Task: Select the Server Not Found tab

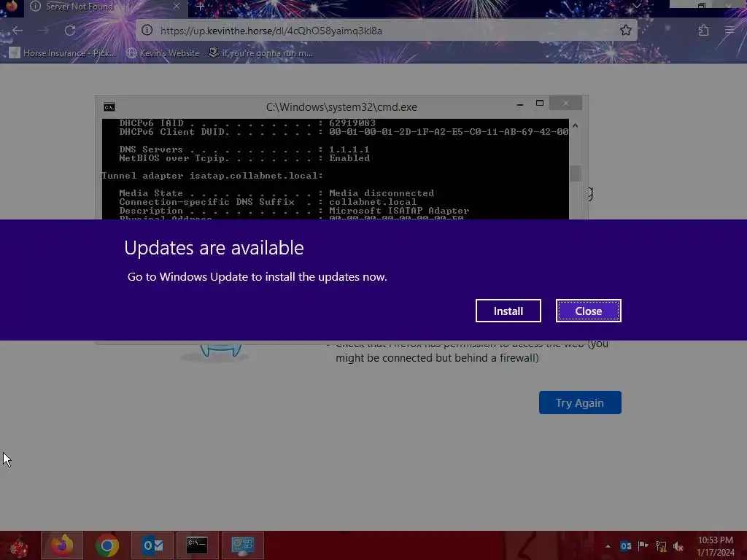Action: [x=106, y=7]
